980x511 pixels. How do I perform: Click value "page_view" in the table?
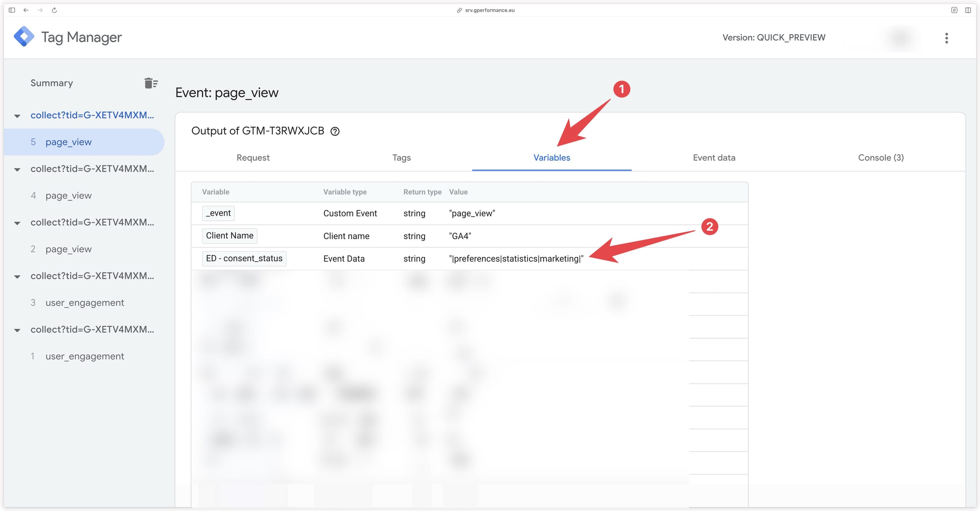coord(472,213)
